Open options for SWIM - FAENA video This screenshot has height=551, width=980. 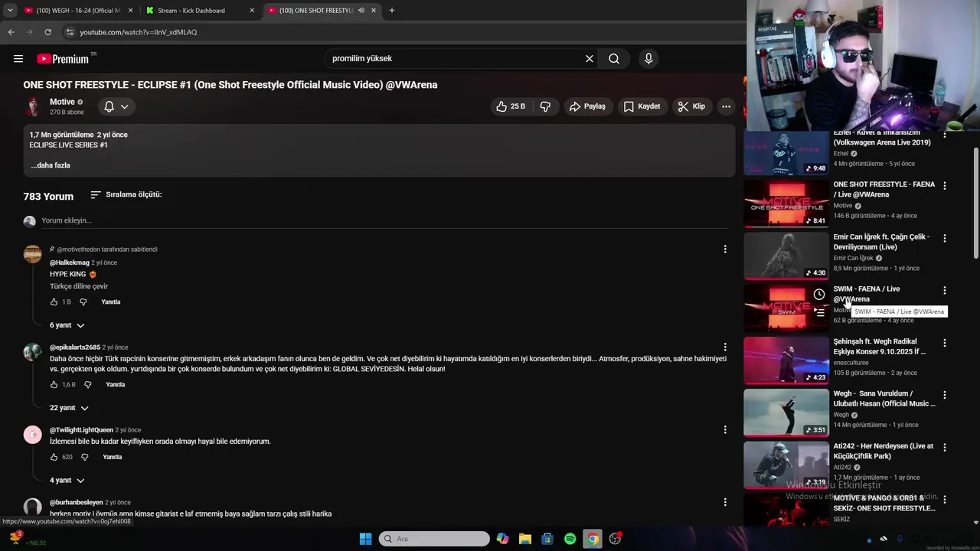[x=945, y=291]
